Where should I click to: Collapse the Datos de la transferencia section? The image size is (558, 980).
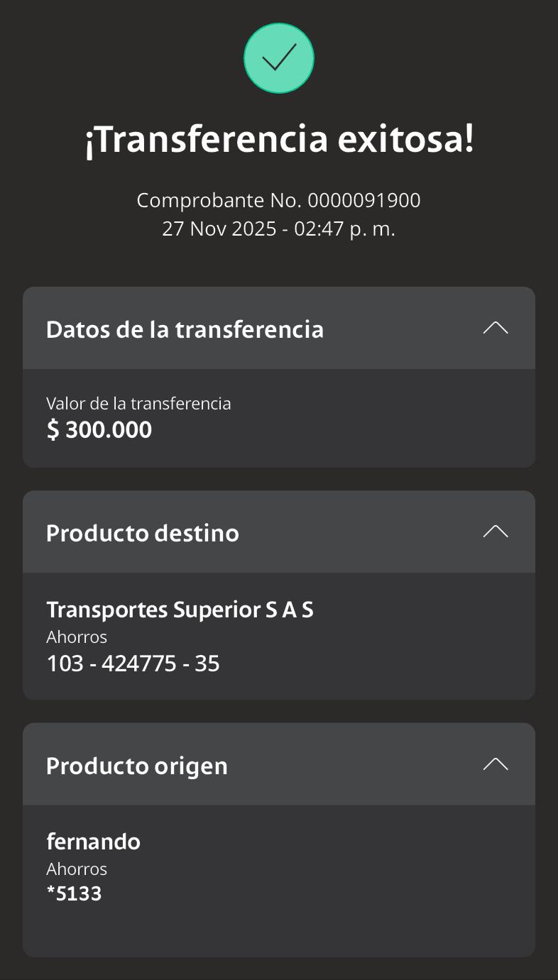[495, 328]
